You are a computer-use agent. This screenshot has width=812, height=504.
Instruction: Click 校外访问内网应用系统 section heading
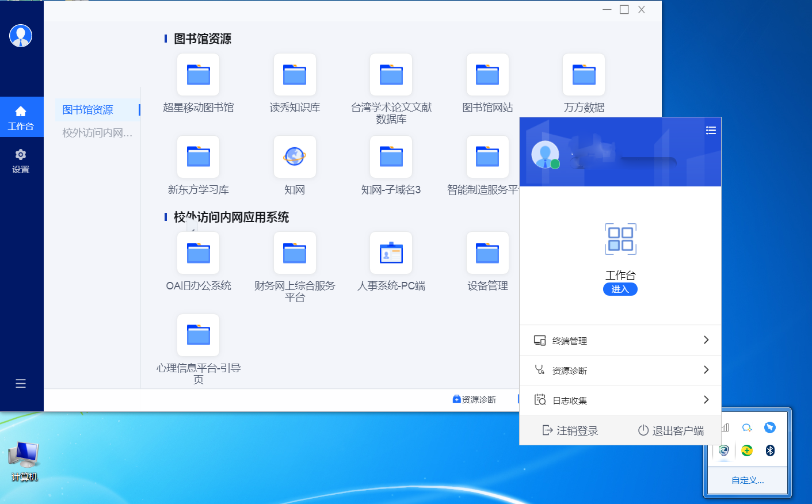231,217
